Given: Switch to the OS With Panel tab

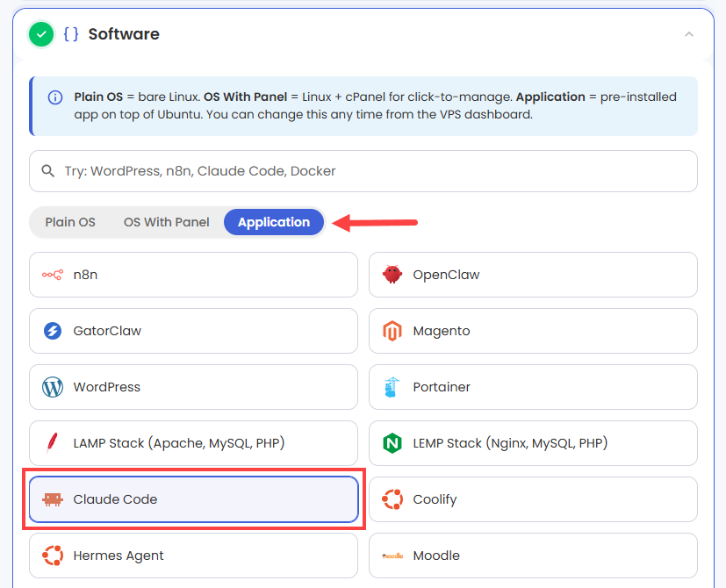Looking at the screenshot, I should 166,222.
